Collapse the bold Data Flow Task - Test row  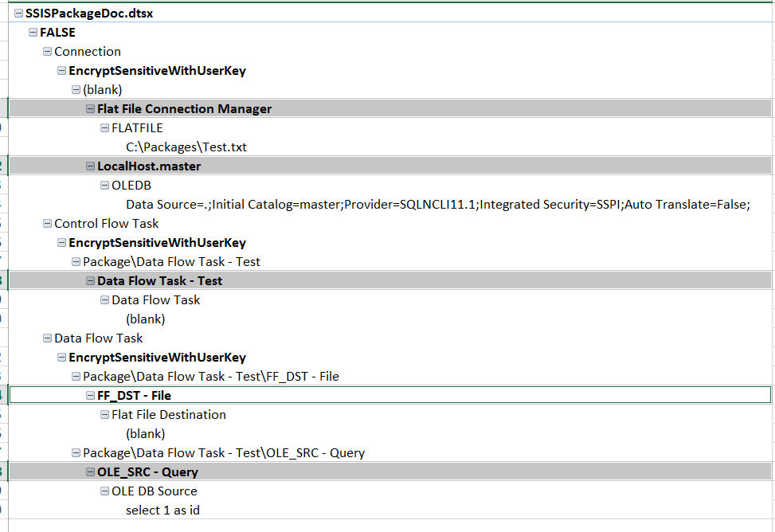91,281
